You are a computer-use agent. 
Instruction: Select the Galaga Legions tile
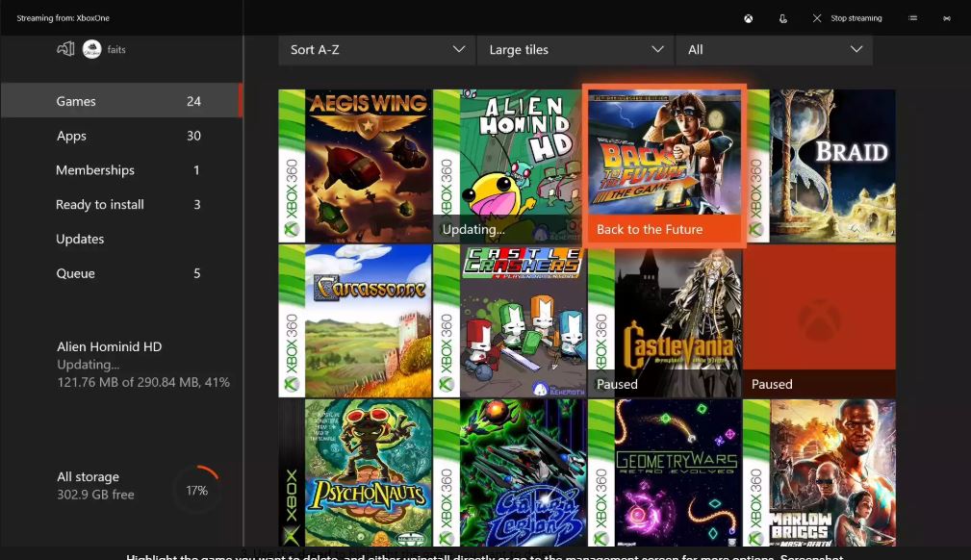click(x=510, y=472)
